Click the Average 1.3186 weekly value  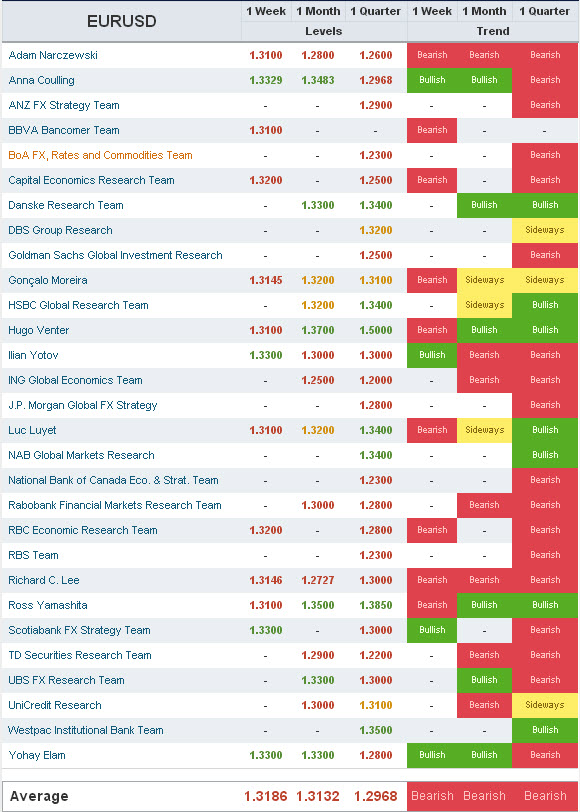(265, 796)
